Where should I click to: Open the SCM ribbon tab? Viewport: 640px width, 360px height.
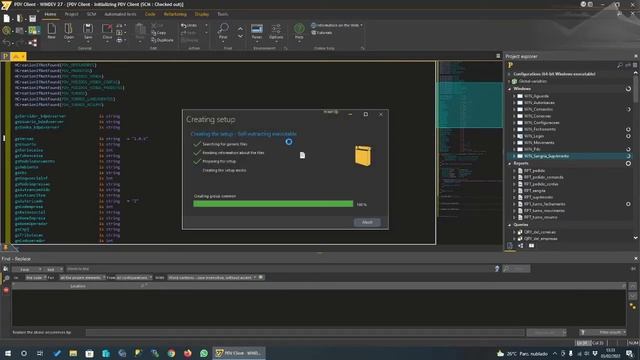tap(91, 14)
